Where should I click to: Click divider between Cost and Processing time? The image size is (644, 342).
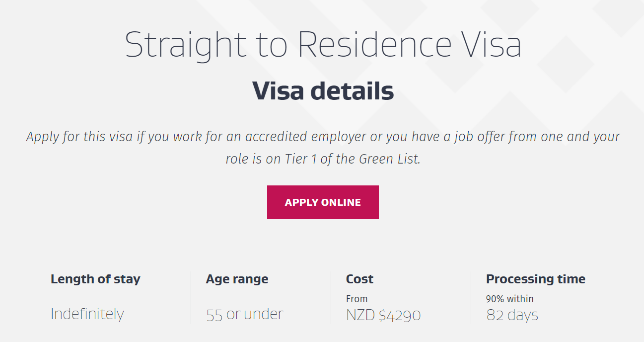point(471,297)
